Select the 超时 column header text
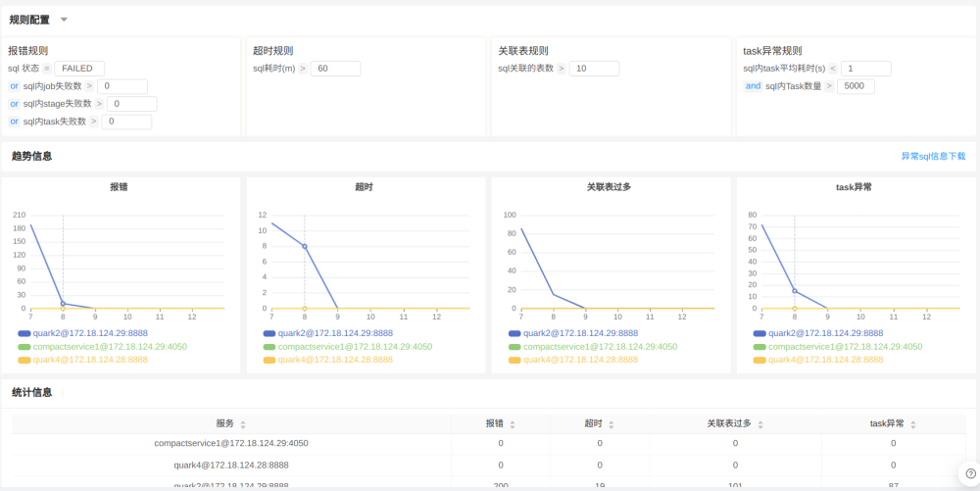Image resolution: width=980 pixels, height=491 pixels. (593, 424)
